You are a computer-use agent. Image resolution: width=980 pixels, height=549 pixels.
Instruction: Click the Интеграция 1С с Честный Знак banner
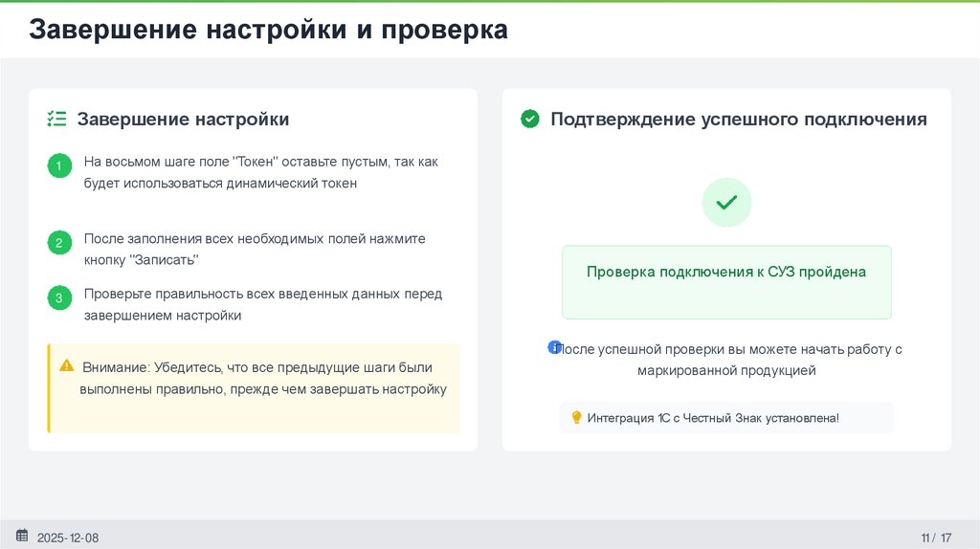[x=725, y=418]
